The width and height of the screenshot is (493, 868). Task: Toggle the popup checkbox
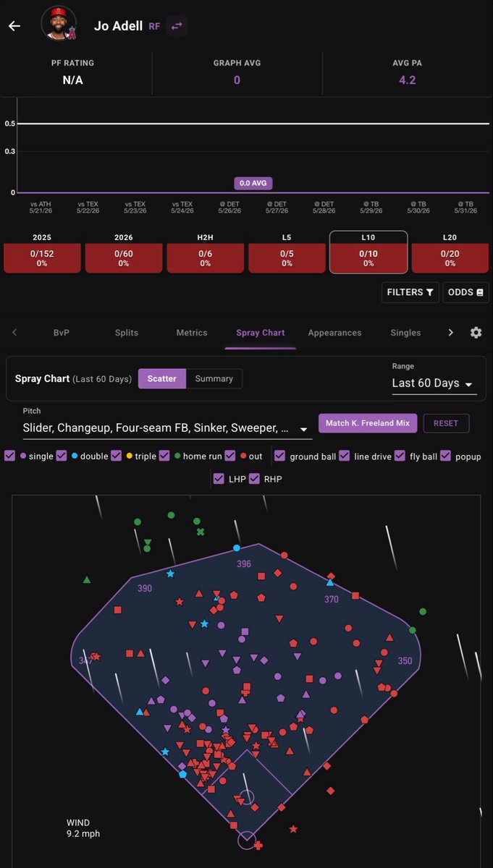click(445, 456)
